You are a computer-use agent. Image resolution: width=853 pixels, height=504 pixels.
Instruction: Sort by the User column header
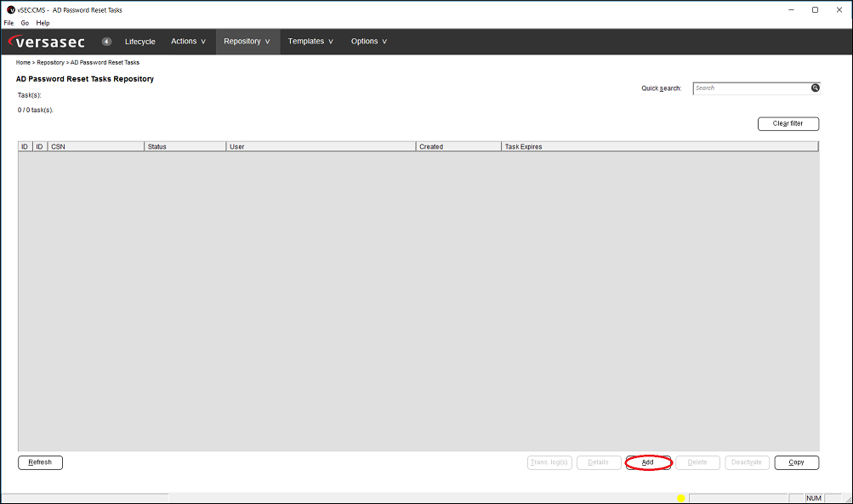point(321,147)
